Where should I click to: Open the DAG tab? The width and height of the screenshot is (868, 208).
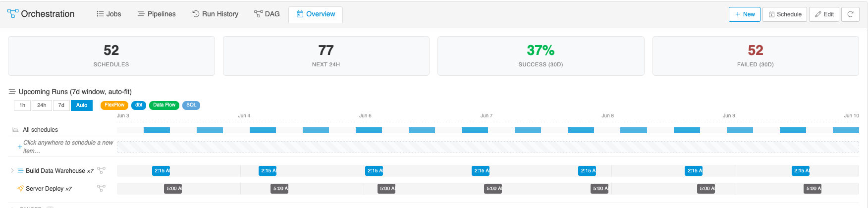(267, 14)
